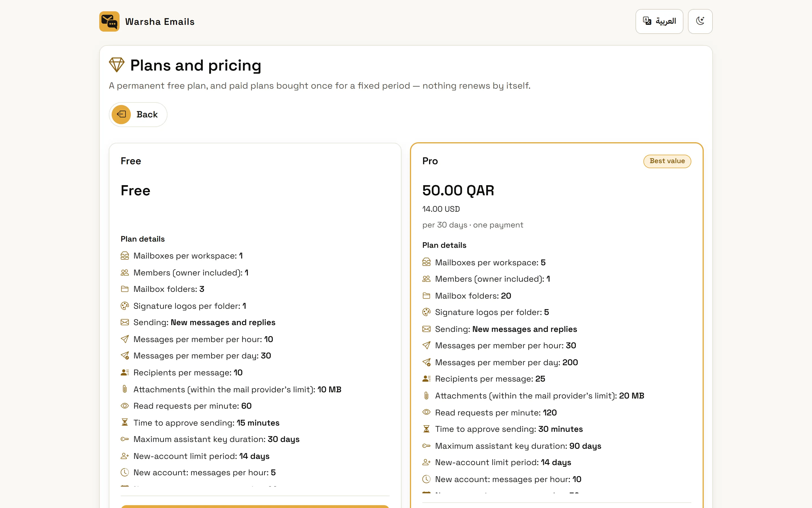Click paper plane icon beside Messages per member per day: 200

[x=426, y=362]
